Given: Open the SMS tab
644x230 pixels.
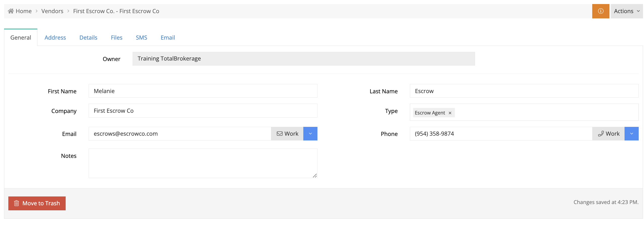Looking at the screenshot, I should coord(141,38).
